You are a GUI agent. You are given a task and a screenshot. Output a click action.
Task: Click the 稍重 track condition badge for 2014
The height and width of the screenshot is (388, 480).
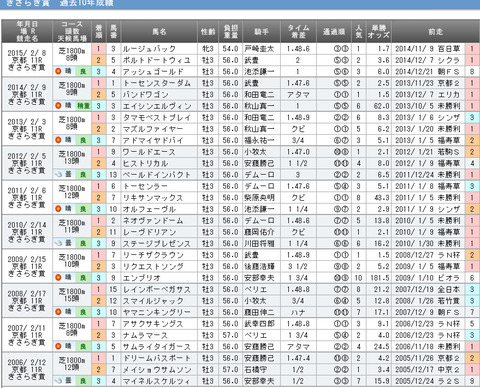click(x=83, y=106)
